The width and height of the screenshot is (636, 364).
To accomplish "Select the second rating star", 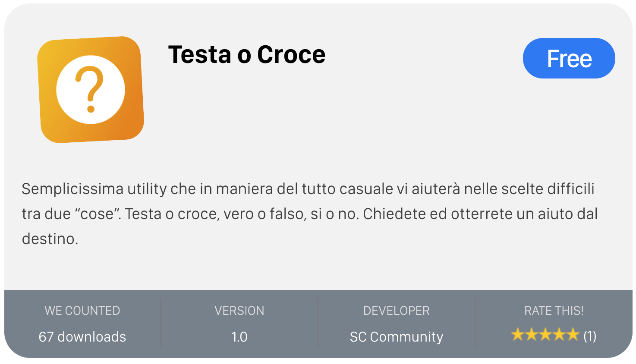I will click(x=531, y=335).
